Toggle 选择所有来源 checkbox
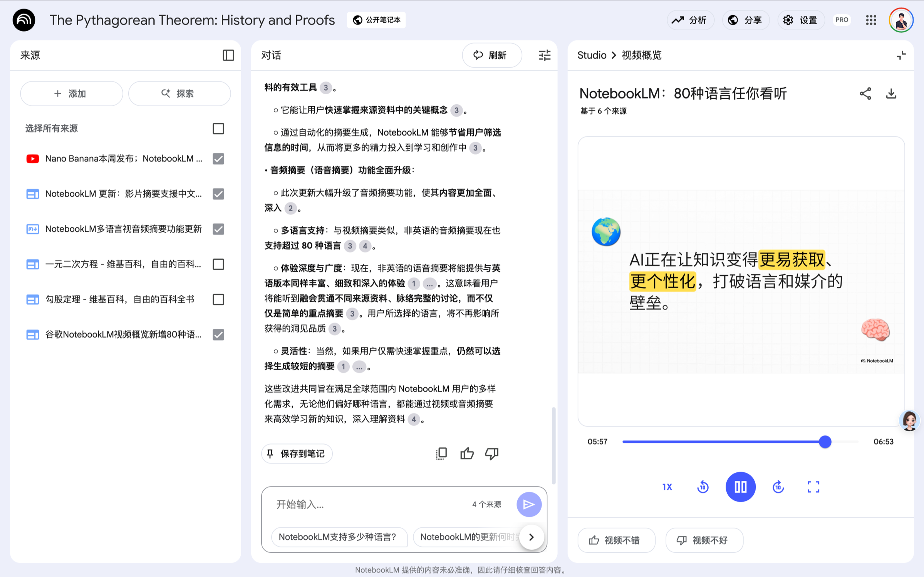This screenshot has width=924, height=577. [218, 129]
